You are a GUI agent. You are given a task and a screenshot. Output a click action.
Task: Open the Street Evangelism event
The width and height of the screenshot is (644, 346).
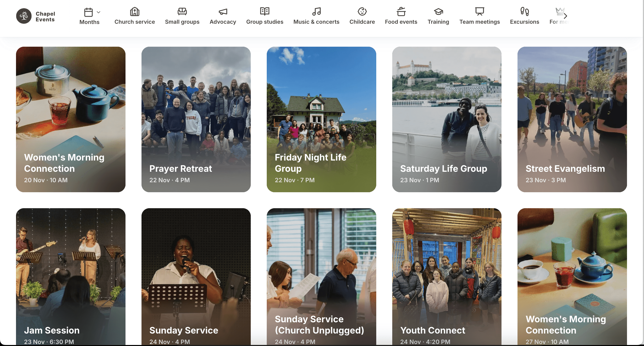point(572,119)
